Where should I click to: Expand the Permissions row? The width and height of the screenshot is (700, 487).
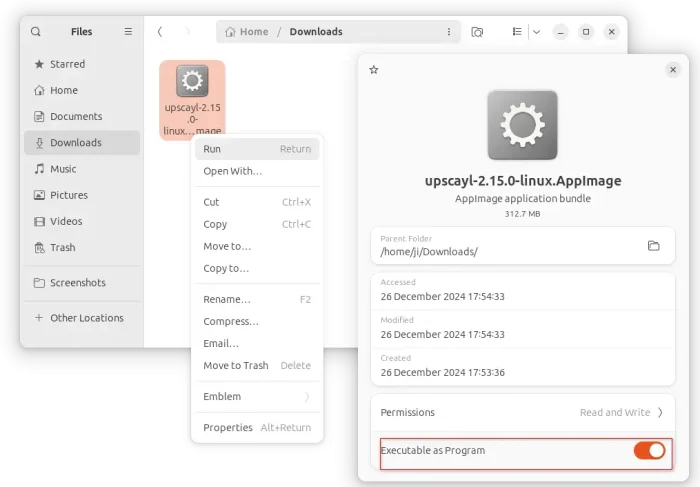(523, 412)
